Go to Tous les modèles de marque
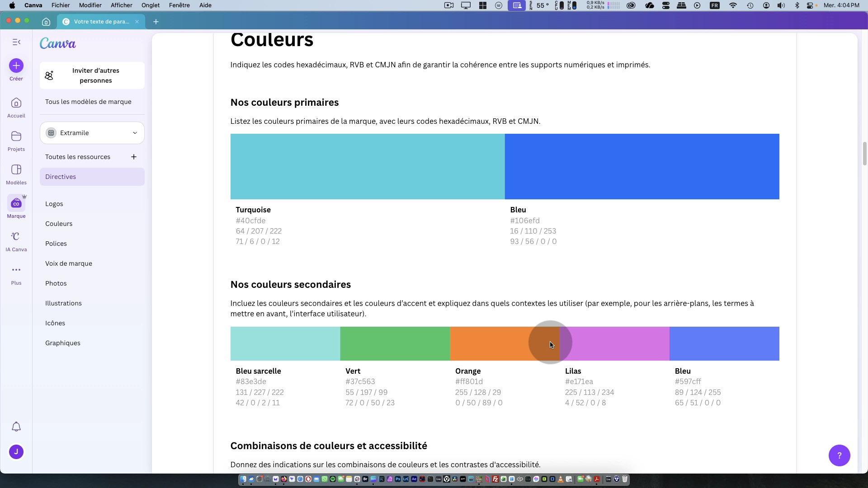Image resolution: width=868 pixels, height=488 pixels. point(88,102)
